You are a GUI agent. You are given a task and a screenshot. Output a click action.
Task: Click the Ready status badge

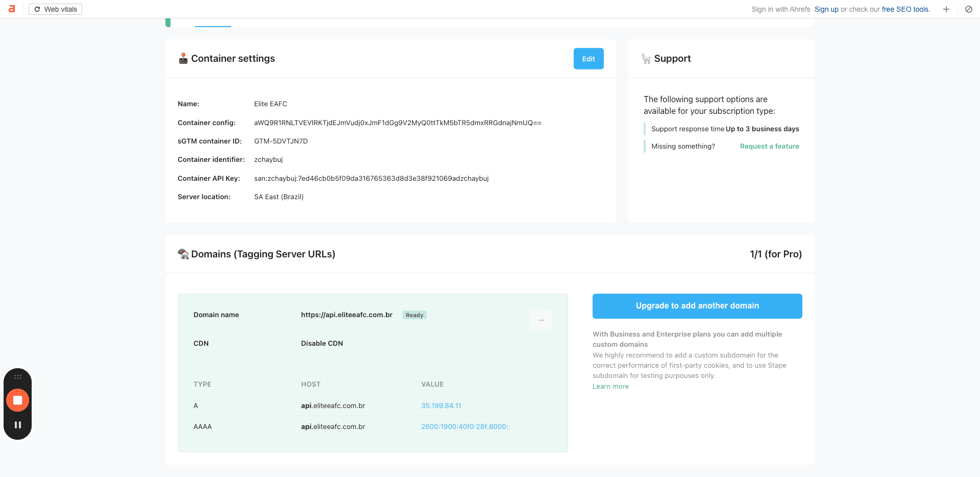click(x=414, y=315)
